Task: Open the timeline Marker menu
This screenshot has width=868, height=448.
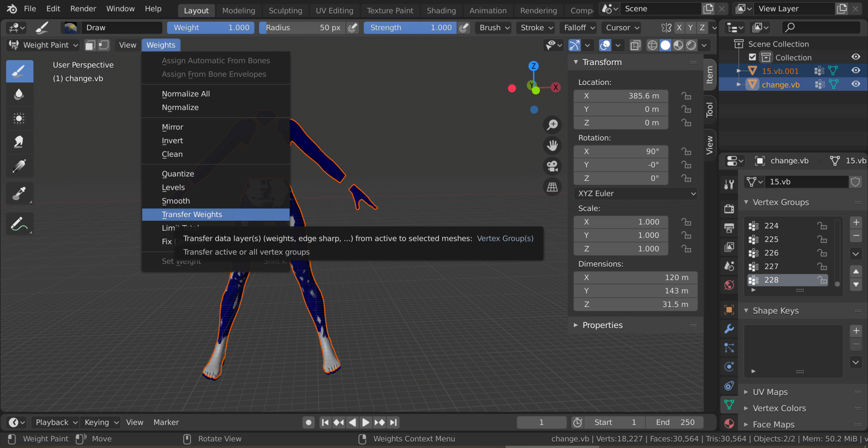Action: pos(166,422)
